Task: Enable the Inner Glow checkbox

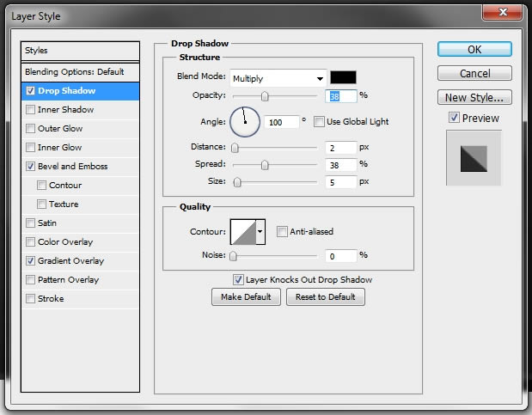Action: tap(31, 147)
